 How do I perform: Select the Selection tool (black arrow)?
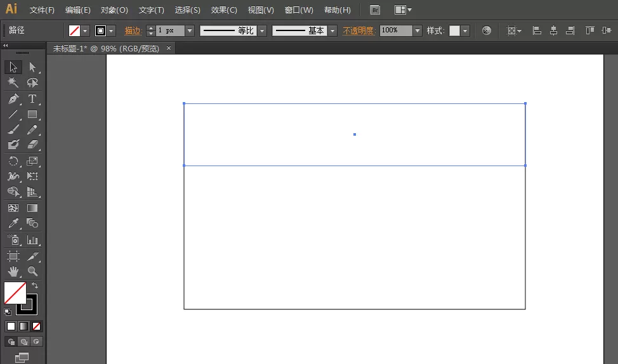click(13, 67)
